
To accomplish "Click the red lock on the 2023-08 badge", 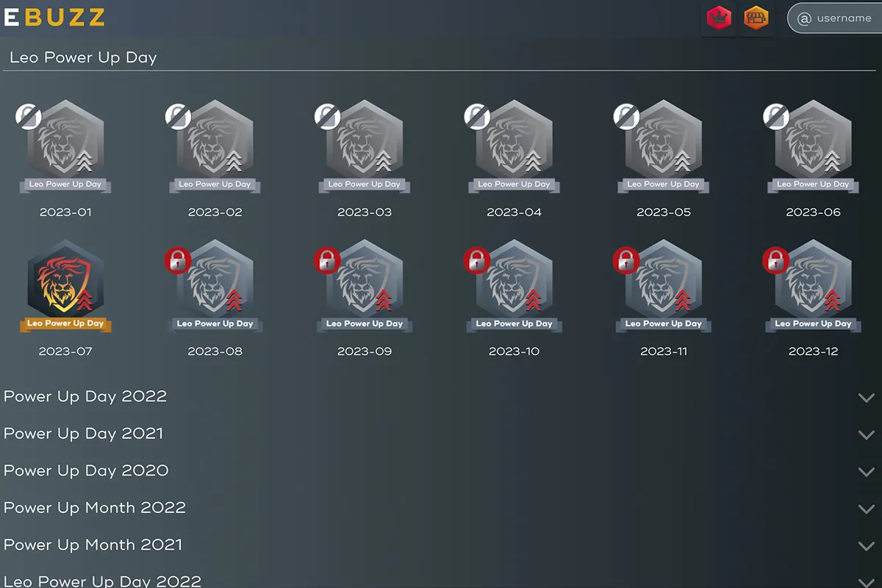I will click(178, 260).
